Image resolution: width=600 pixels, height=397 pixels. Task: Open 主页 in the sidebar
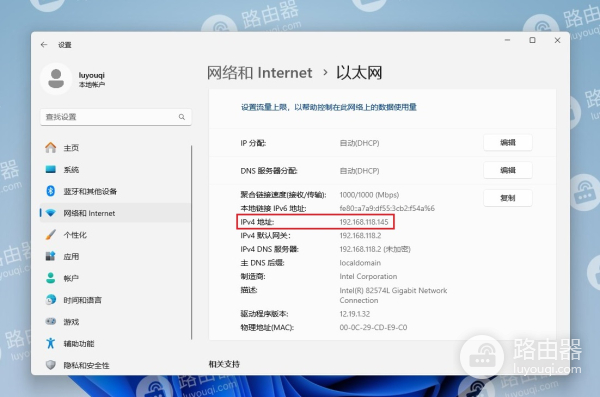(116, 147)
